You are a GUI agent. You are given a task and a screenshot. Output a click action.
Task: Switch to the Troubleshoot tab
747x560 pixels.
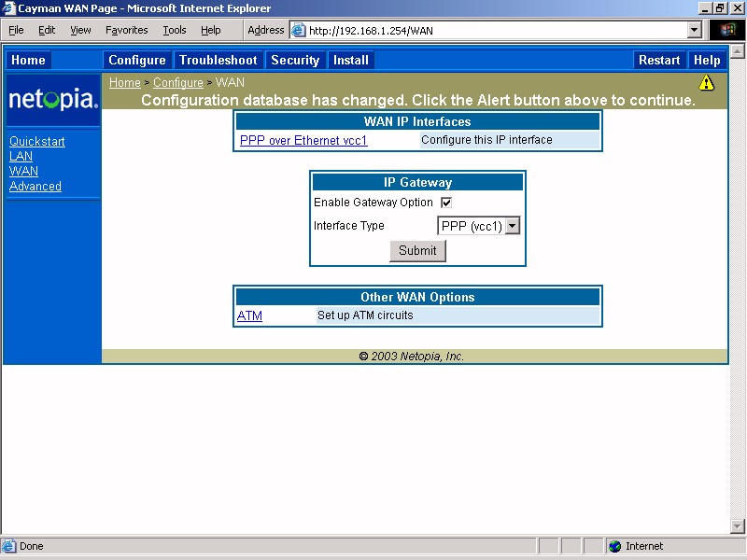(x=218, y=60)
